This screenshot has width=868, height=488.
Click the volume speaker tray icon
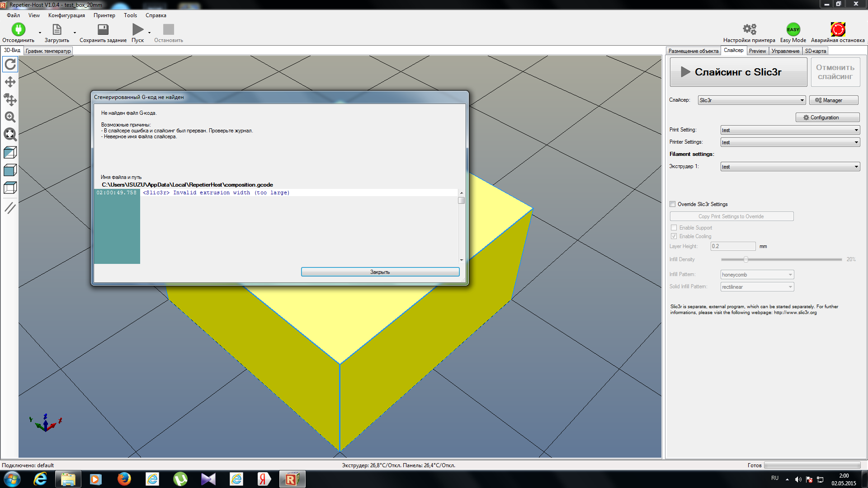pyautogui.click(x=798, y=479)
